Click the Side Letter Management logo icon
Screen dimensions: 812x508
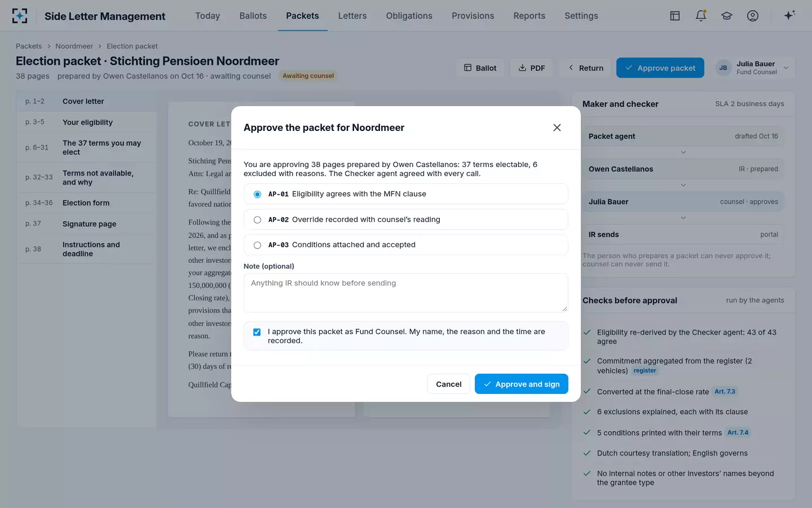tap(20, 16)
